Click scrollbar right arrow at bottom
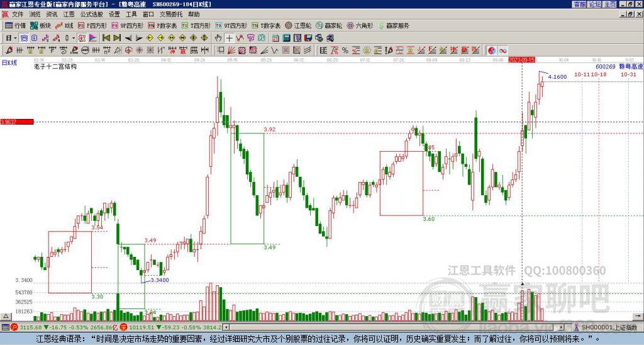Image resolution: width=644 pixels, height=345 pixels. click(x=562, y=328)
